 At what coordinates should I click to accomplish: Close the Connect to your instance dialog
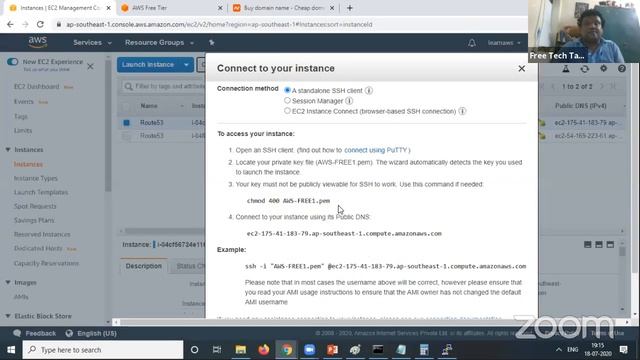pos(521,69)
